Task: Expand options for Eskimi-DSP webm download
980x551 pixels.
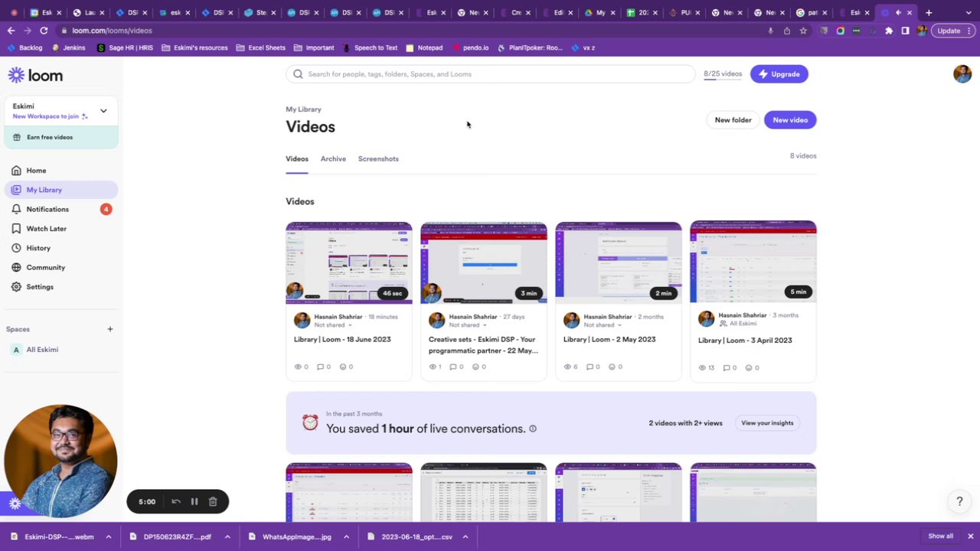Action: (x=108, y=537)
